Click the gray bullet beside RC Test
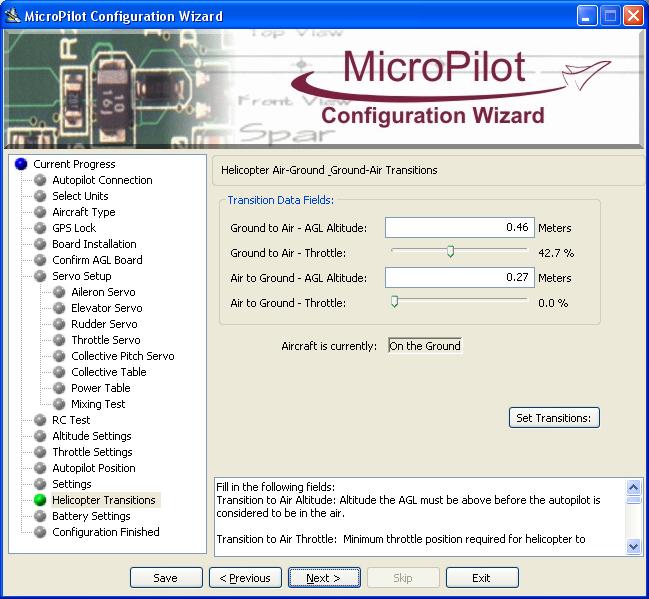 click(40, 420)
